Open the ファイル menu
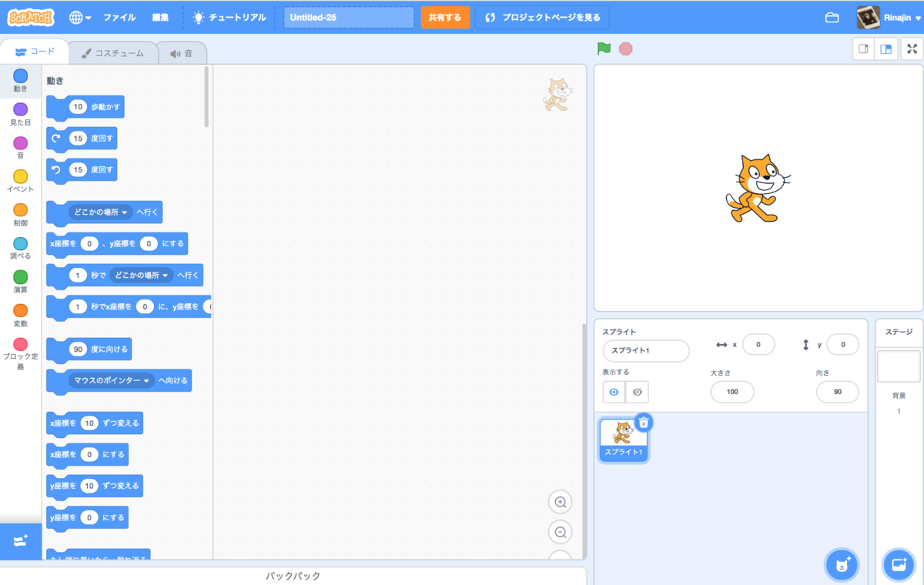The height and width of the screenshot is (585, 924). (119, 17)
